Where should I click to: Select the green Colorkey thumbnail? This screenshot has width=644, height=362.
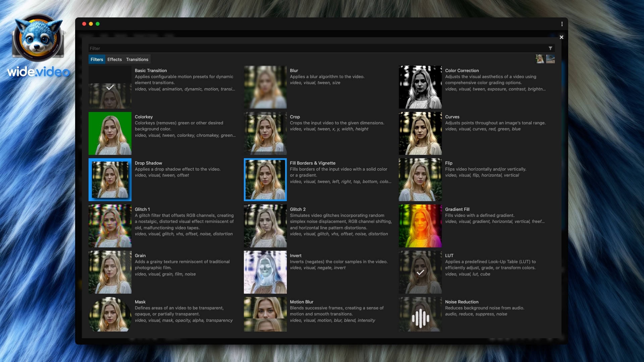(110, 133)
